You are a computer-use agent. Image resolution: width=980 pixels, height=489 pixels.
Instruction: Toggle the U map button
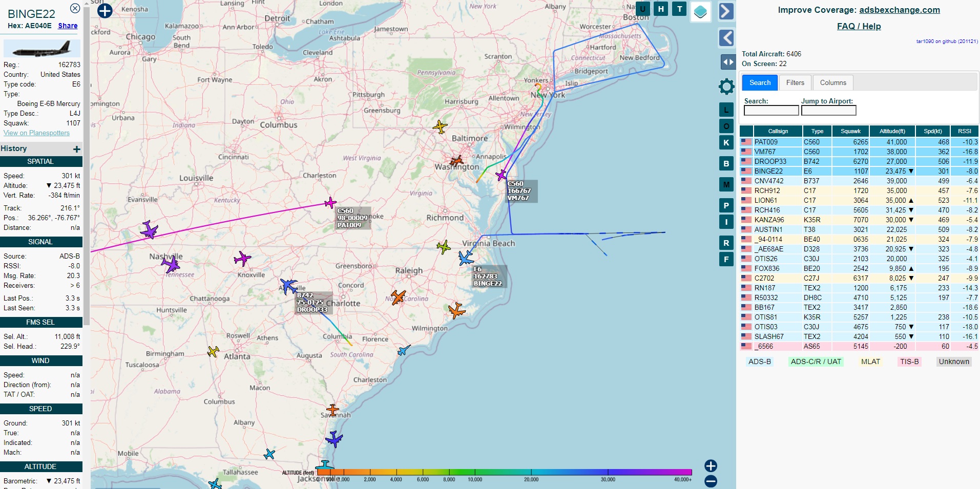(642, 9)
